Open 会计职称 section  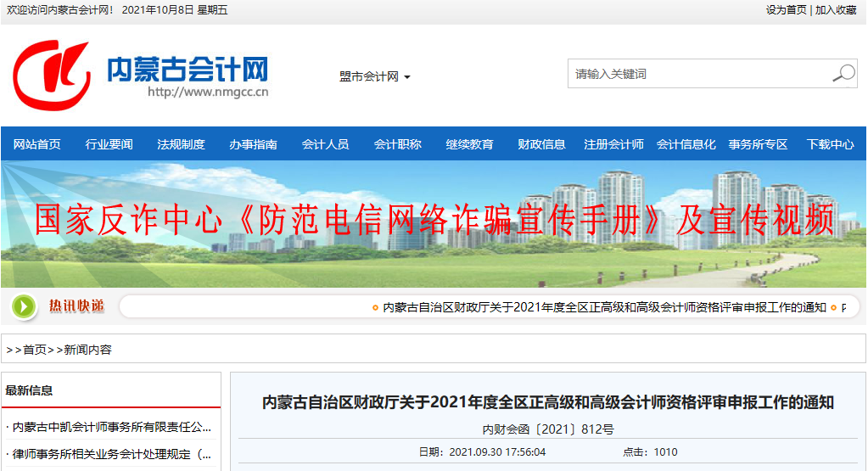[397, 144]
